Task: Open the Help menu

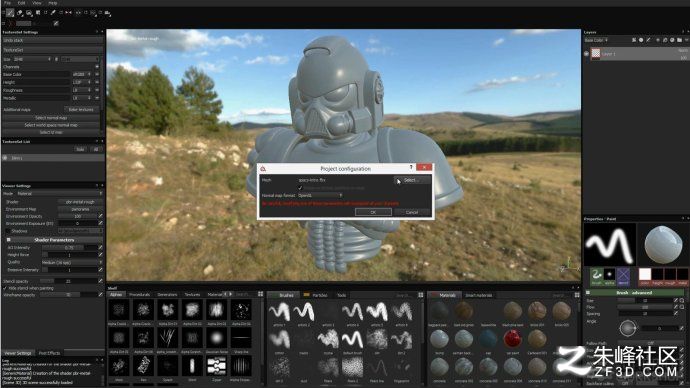Action: pos(53,3)
